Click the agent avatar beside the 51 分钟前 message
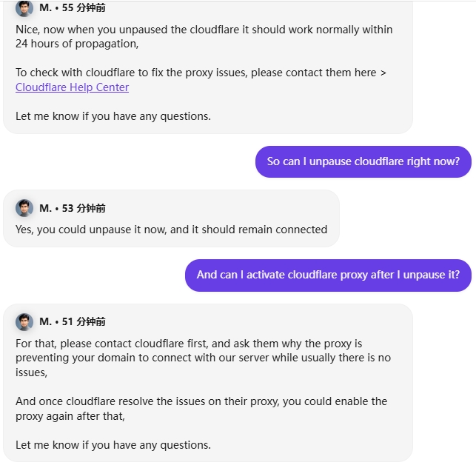This screenshot has height=468, width=476. [x=24, y=321]
